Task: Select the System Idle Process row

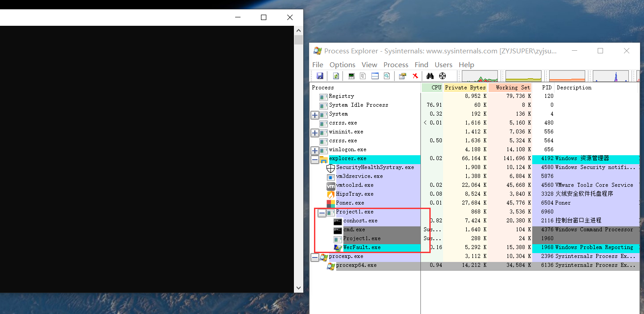Action: click(x=474, y=105)
